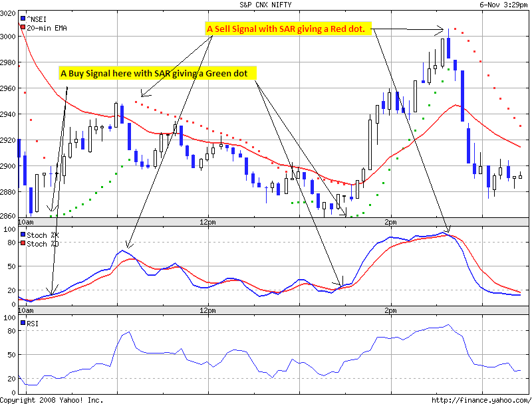This screenshot has width=532, height=404.
Task: Click the ^NSEI legend label
Action: tap(37, 19)
